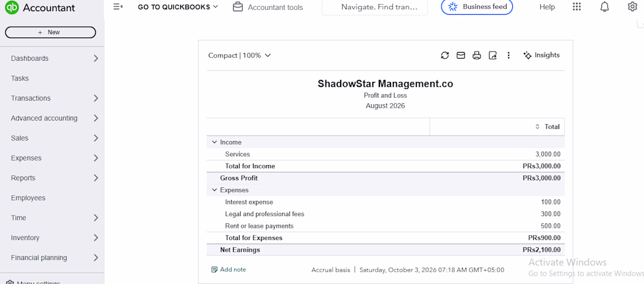Click the Net Earnings total PRs2,100.00

542,250
